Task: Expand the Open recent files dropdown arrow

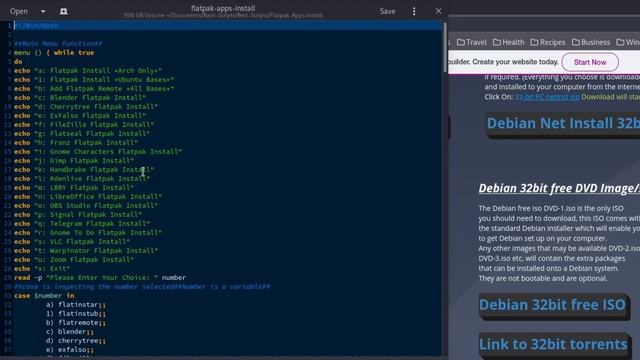Action: point(43,11)
